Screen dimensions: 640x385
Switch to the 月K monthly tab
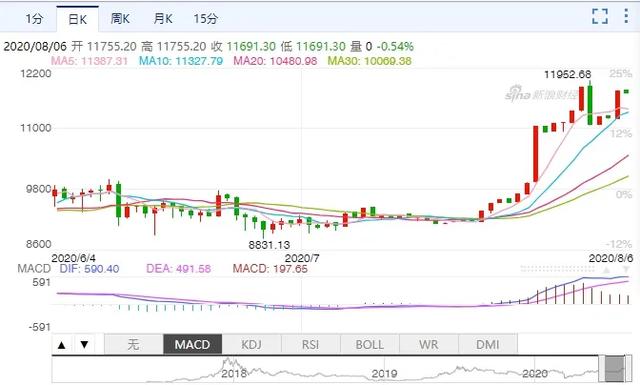163,19
